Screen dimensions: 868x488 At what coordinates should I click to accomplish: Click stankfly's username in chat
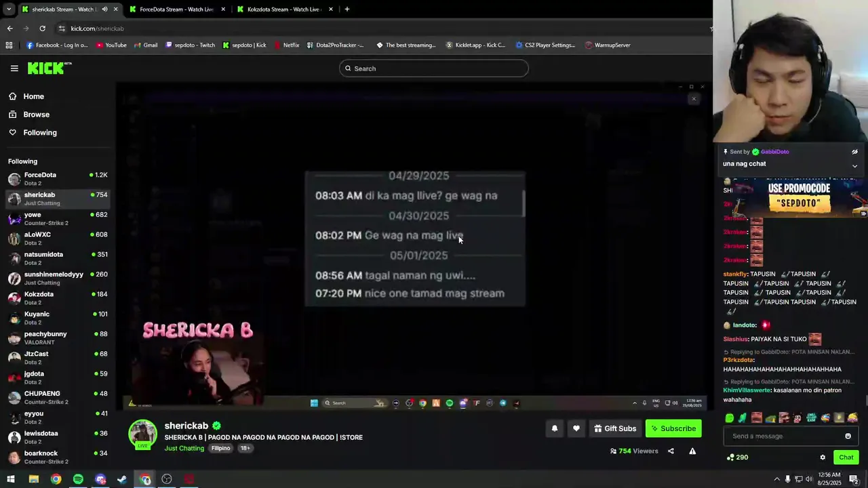735,274
